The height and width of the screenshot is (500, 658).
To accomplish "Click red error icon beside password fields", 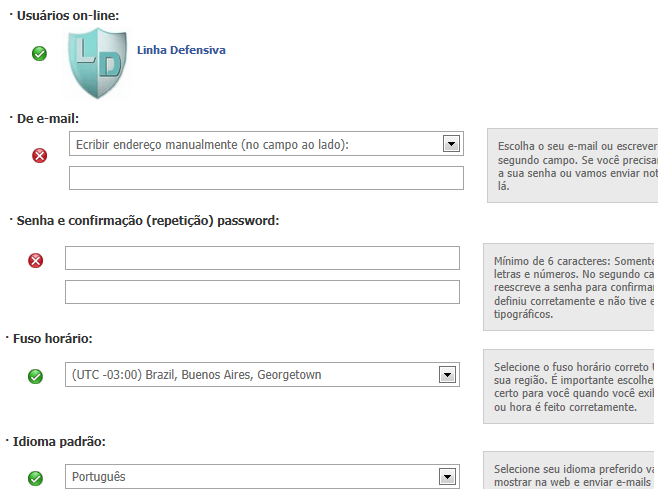I will 35,260.
